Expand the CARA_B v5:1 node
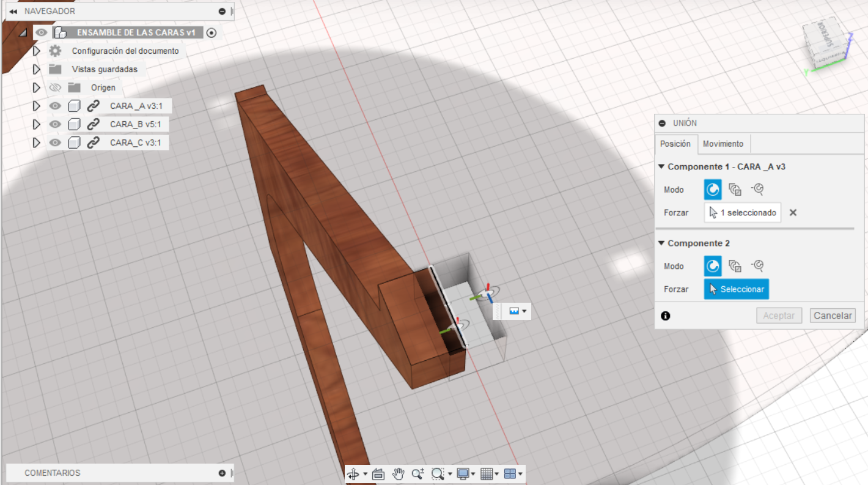 coord(36,124)
